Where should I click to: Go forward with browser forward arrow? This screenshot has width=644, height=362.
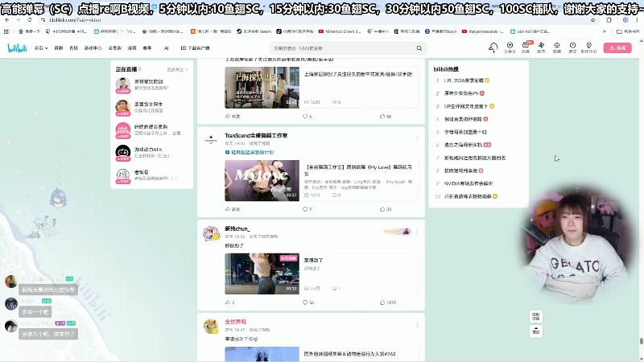[18, 19]
